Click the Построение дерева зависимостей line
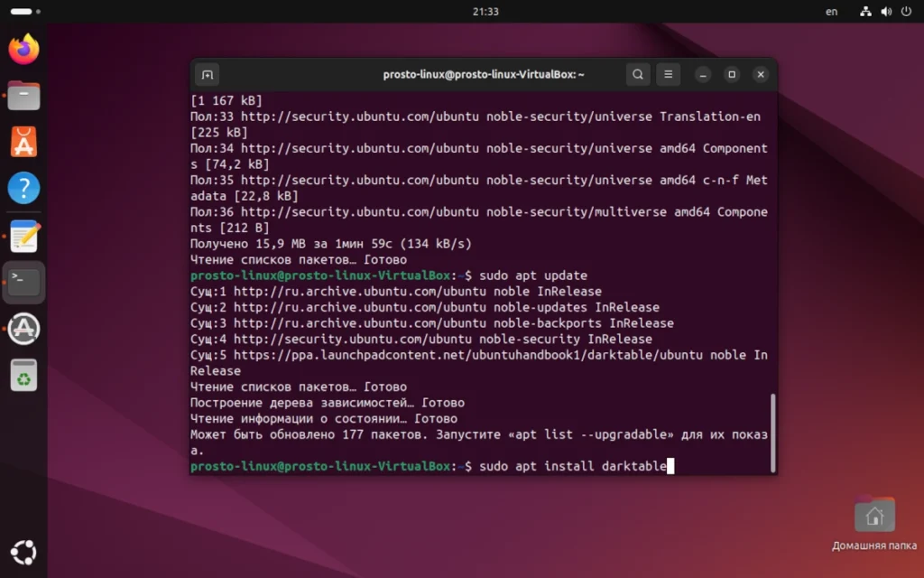 point(327,403)
